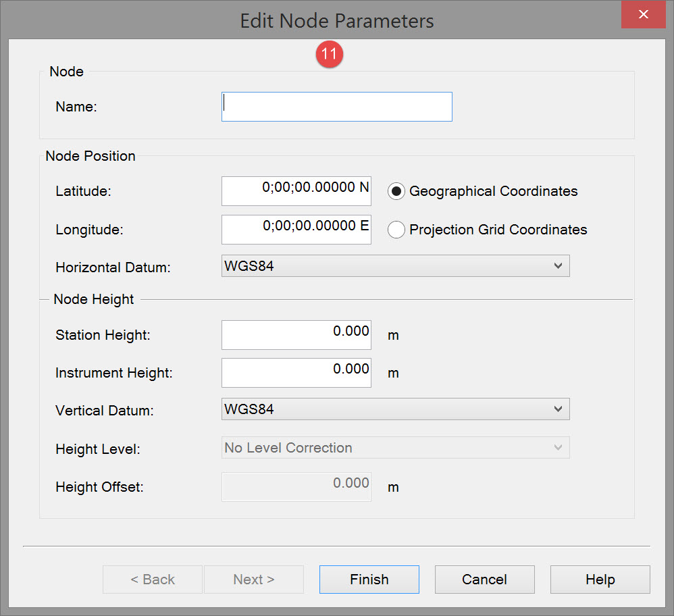
Task: Open the Horizontal Datum dropdown
Action: click(x=395, y=266)
